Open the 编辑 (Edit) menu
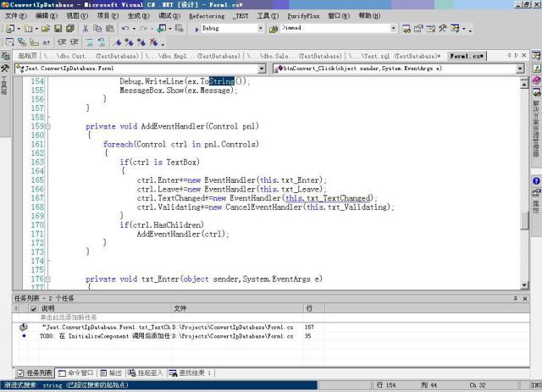 (x=47, y=16)
